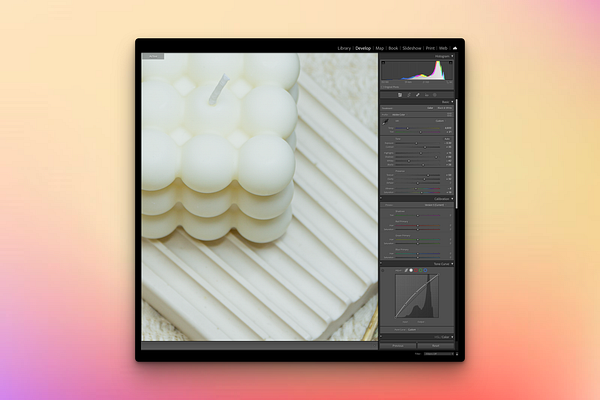
Task: Click the Vibrance slider
Action: click(417, 188)
